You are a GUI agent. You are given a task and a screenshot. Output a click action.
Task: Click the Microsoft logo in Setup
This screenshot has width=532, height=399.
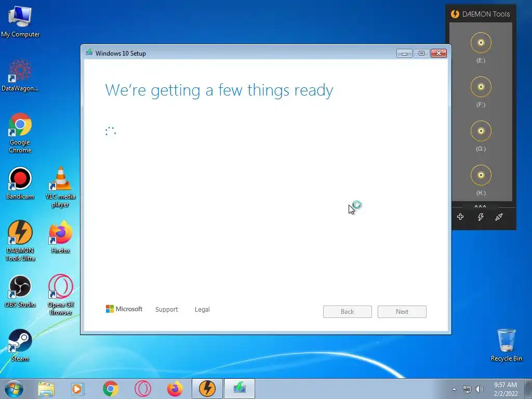[x=124, y=309]
